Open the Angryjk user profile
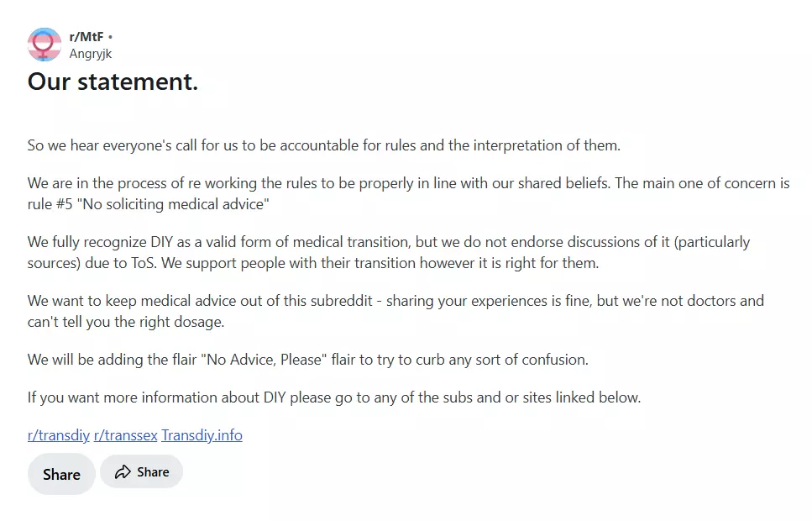The width and height of the screenshot is (812, 521). click(90, 54)
